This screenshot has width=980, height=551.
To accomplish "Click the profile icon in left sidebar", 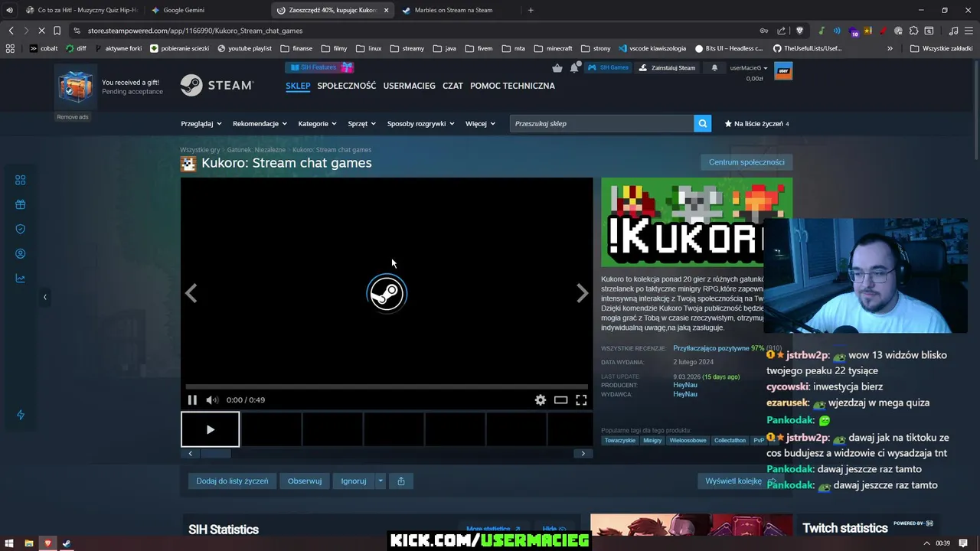I will [21, 253].
